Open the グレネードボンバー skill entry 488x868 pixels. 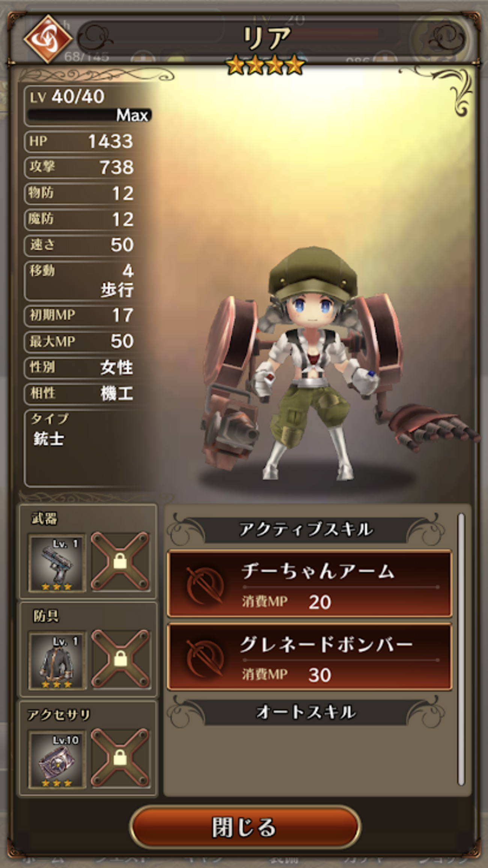[x=309, y=657]
